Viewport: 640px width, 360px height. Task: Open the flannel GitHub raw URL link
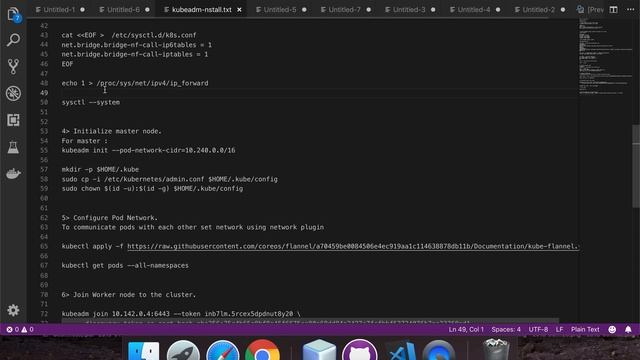pyautogui.click(x=353, y=246)
